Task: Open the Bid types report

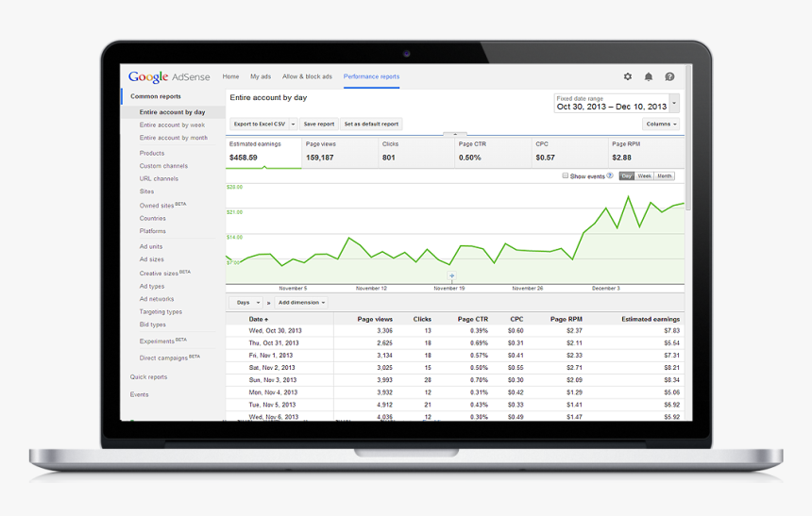Action: coord(153,325)
